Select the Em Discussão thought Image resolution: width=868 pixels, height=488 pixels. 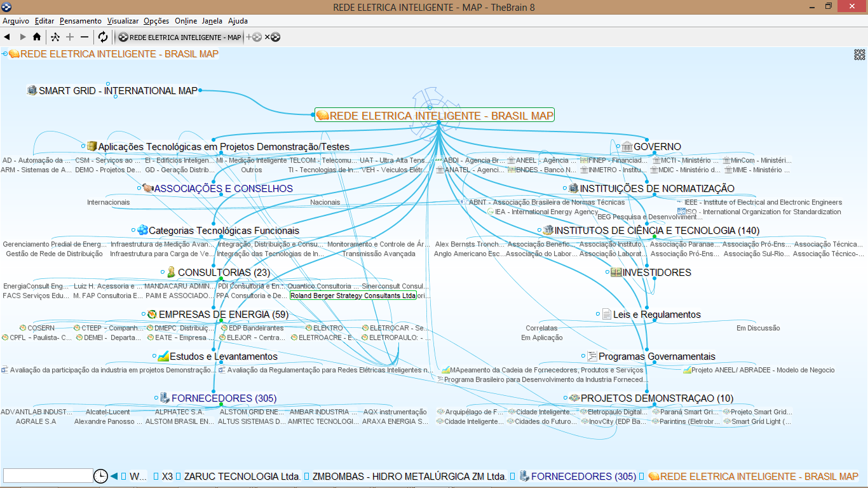pyautogui.click(x=758, y=329)
